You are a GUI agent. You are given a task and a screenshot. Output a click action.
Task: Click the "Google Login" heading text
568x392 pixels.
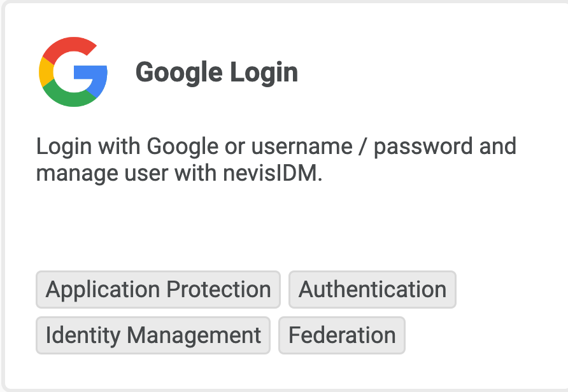[217, 73]
